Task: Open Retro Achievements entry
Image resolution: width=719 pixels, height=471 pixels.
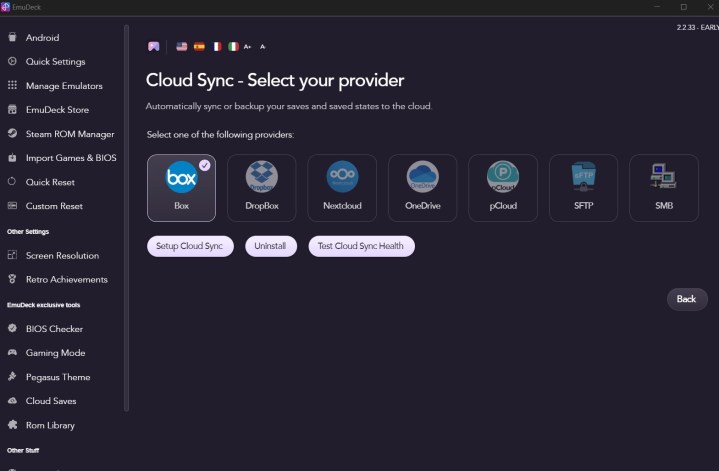Action: pyautogui.click(x=66, y=279)
